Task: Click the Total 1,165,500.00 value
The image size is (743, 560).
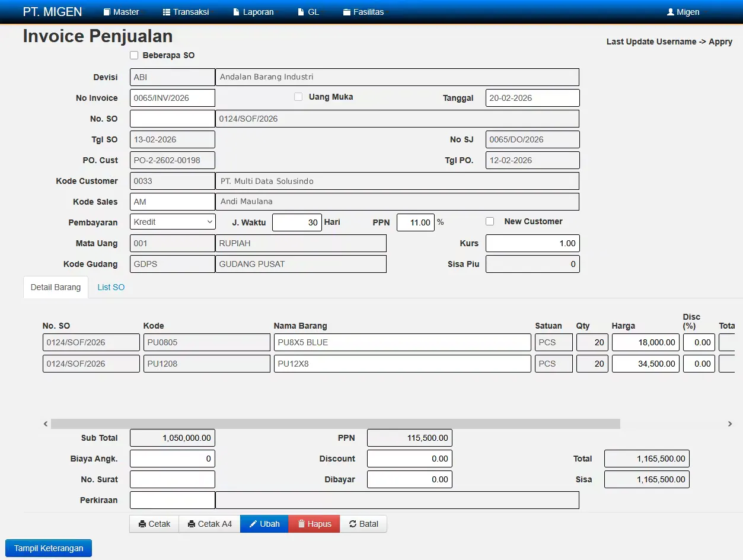Action: pos(647,459)
